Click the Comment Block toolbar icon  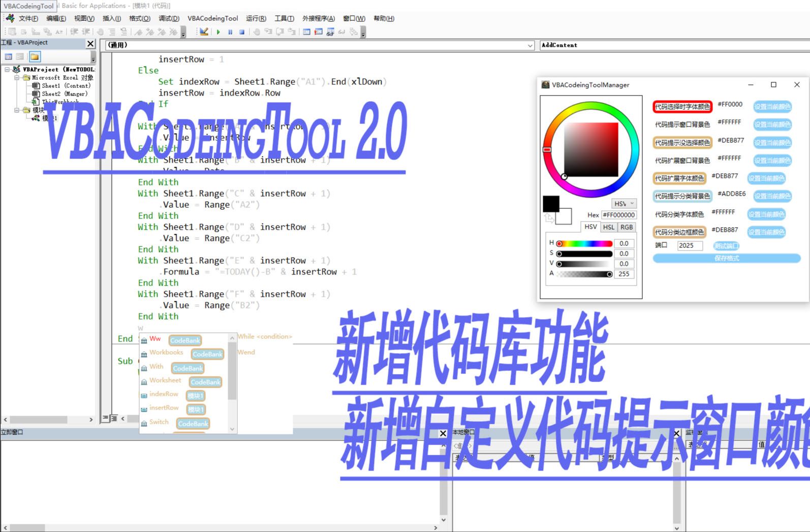pos(112,32)
